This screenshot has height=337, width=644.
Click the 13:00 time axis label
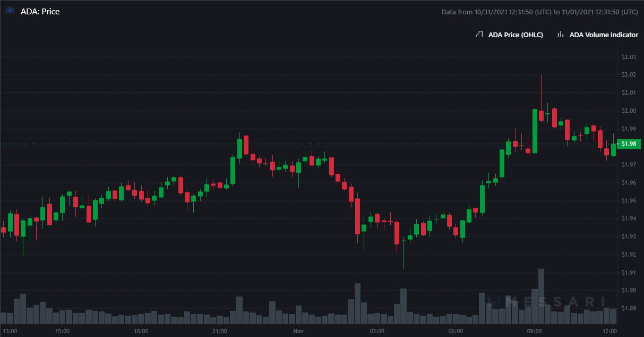(x=11, y=331)
